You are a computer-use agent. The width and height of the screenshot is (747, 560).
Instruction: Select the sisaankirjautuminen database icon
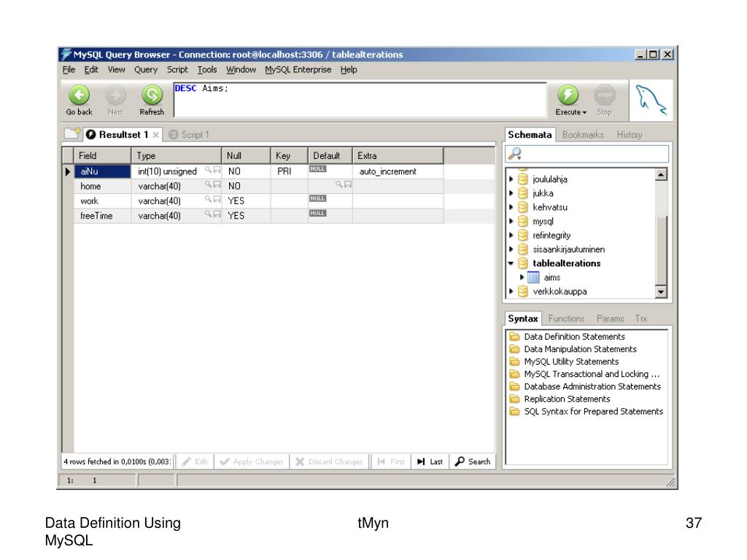click(x=522, y=249)
